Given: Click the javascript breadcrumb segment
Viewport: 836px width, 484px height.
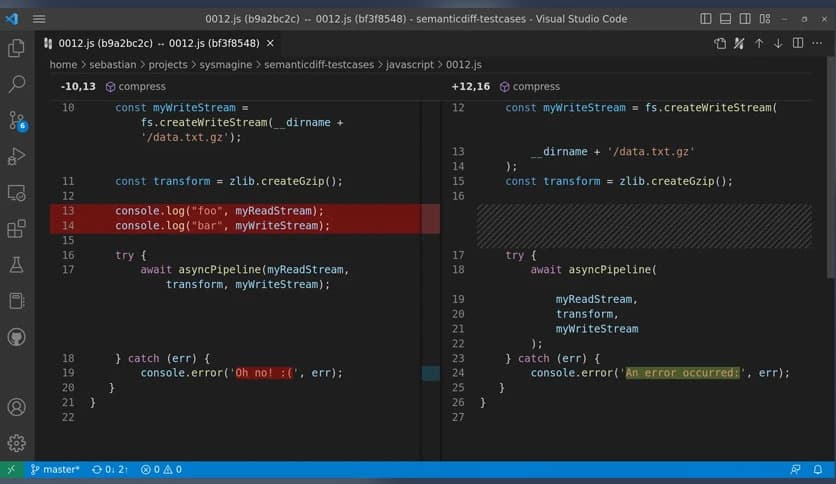Looking at the screenshot, I should coord(411,64).
